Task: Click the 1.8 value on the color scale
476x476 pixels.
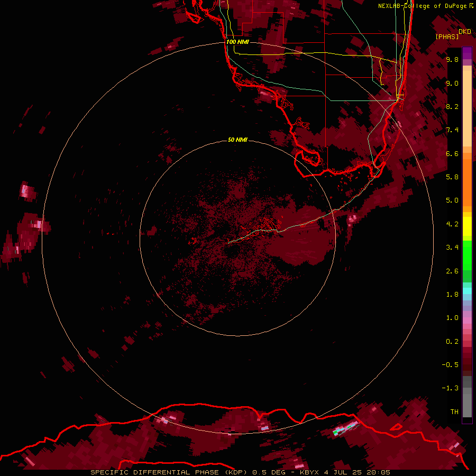Action: tap(452, 295)
